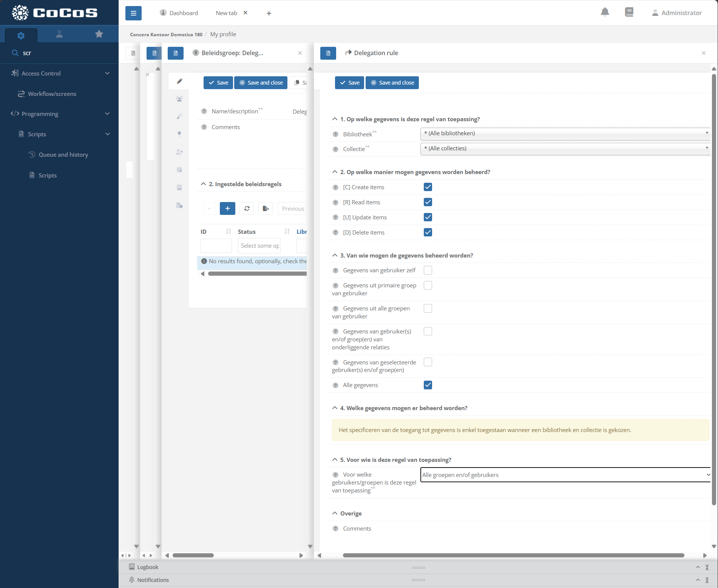Refresh the beleidsregels list

click(x=247, y=208)
